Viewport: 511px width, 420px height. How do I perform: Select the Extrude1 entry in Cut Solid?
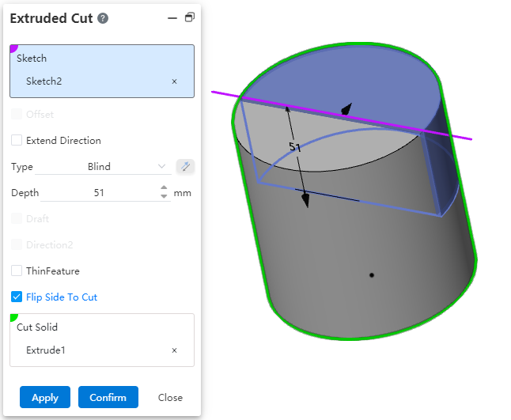(46, 350)
